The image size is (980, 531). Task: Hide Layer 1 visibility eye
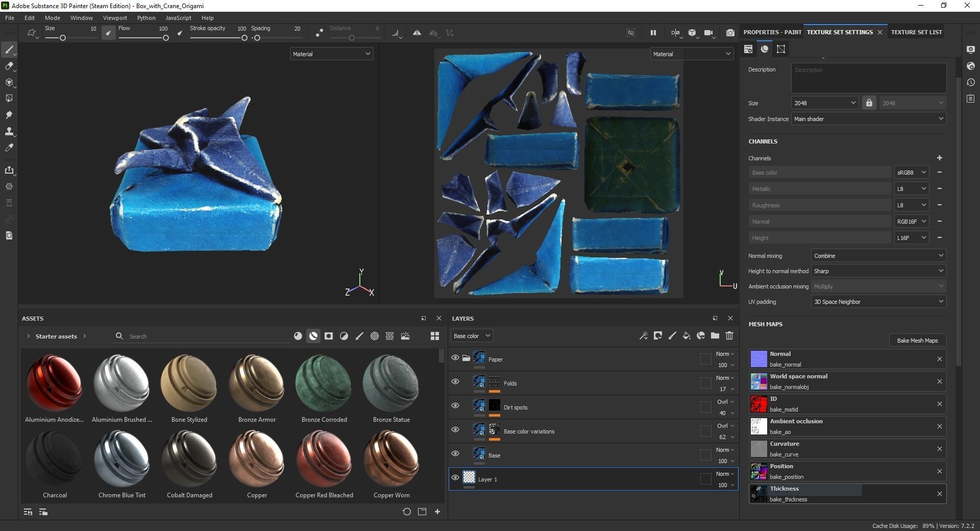coord(455,478)
